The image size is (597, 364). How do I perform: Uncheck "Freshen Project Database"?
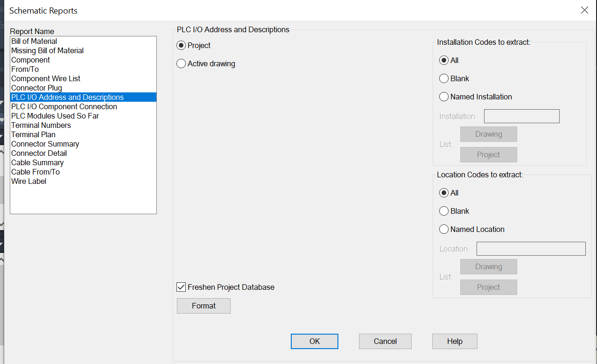point(181,287)
